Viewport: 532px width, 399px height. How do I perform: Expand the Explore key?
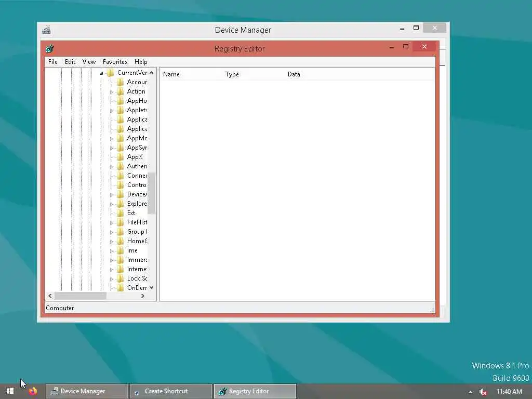pyautogui.click(x=111, y=204)
